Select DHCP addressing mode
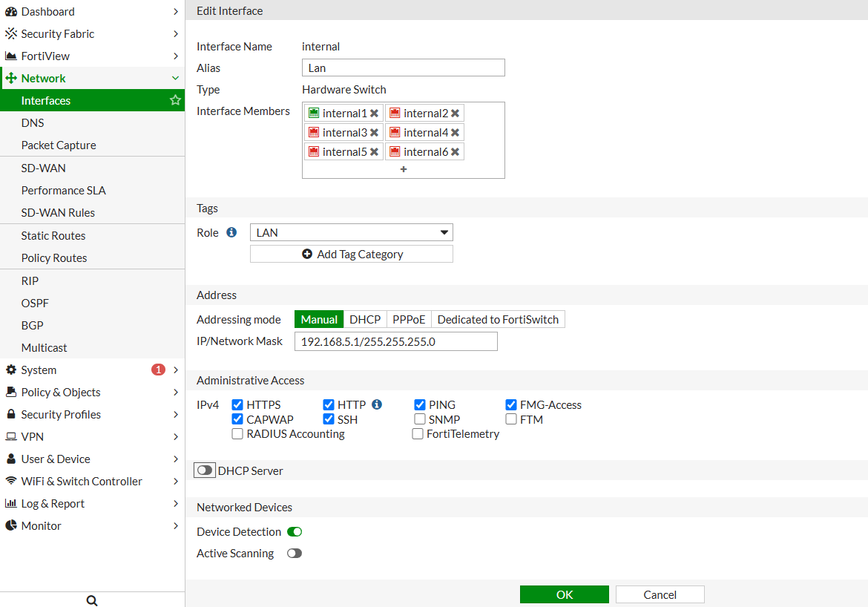The height and width of the screenshot is (607, 868). 365,320
